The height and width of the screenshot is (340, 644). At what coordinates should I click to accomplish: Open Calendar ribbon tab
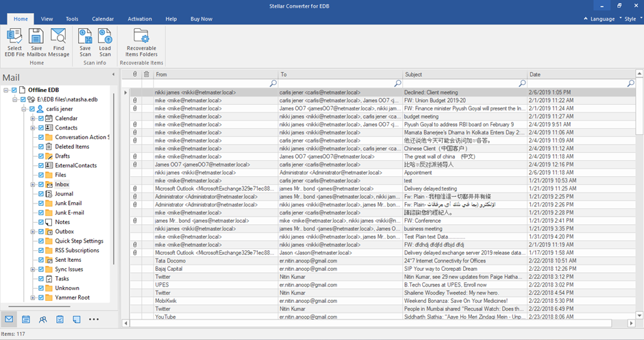click(103, 19)
